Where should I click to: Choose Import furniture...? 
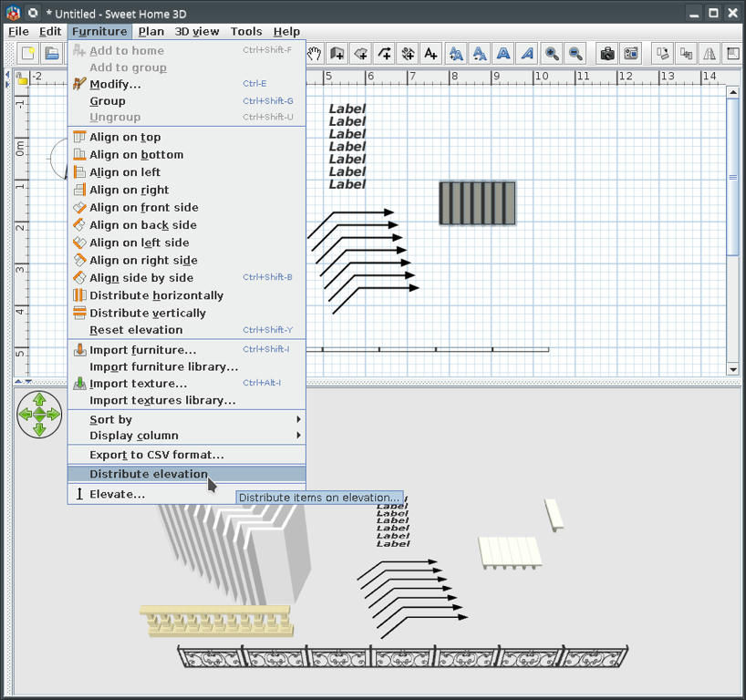[x=186, y=350]
